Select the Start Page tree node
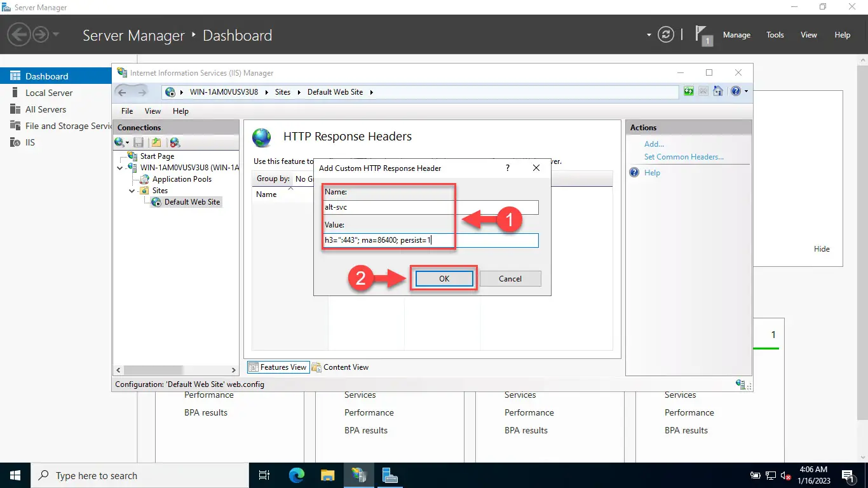This screenshot has height=488, width=868. coord(157,156)
